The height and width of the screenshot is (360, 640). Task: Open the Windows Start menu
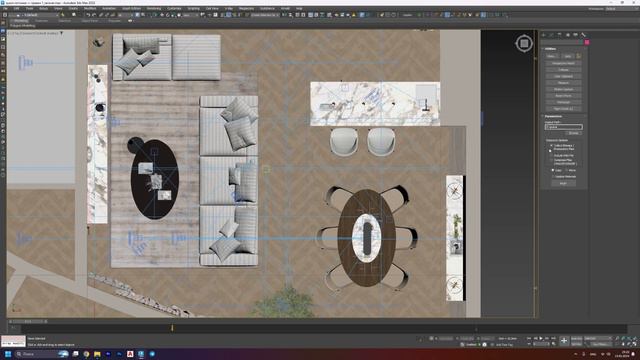[8, 354]
